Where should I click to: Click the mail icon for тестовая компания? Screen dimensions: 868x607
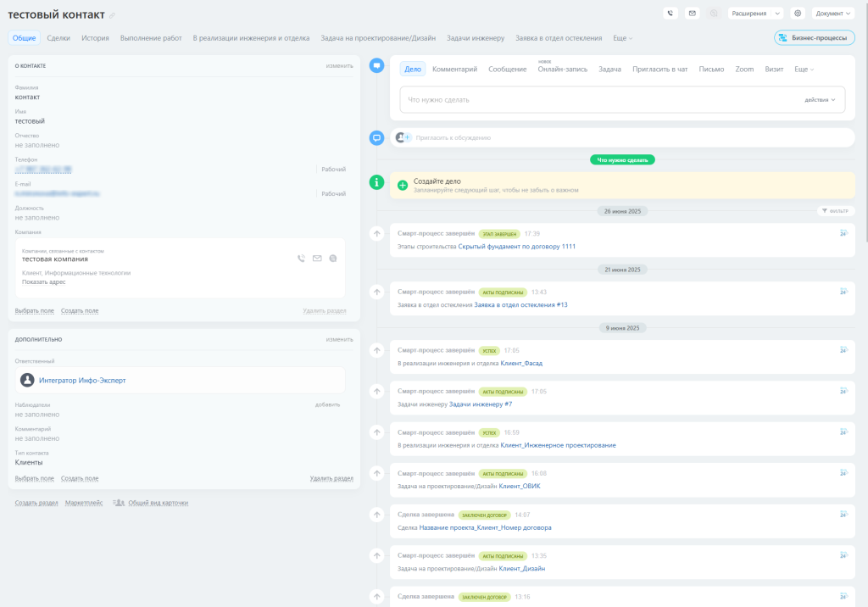coord(317,258)
